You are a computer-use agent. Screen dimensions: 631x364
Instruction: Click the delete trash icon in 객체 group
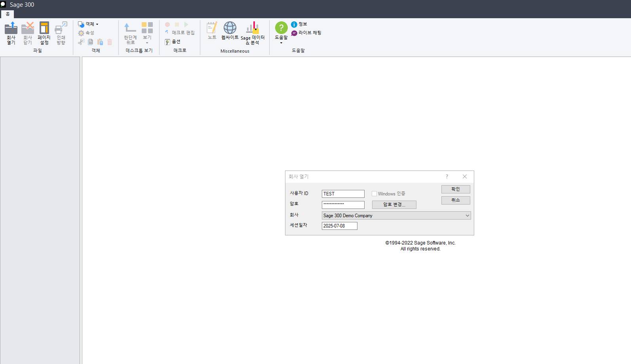pos(110,42)
